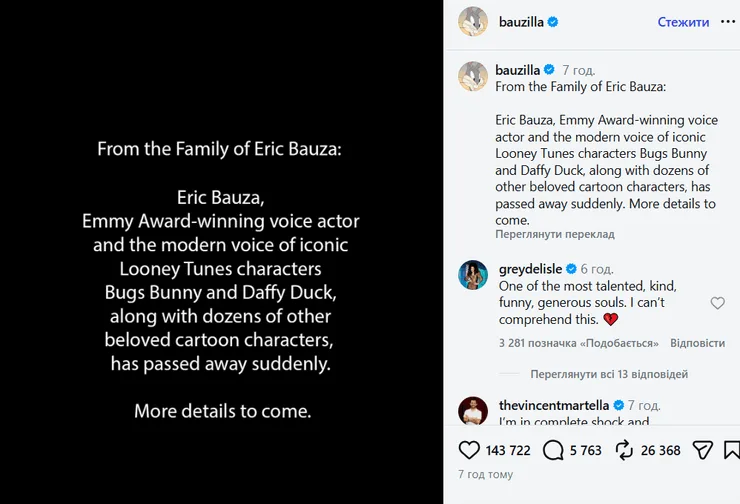This screenshot has width=740, height=504.
Task: Click the verified badge beside the header bauzilla
Action: coord(553,22)
